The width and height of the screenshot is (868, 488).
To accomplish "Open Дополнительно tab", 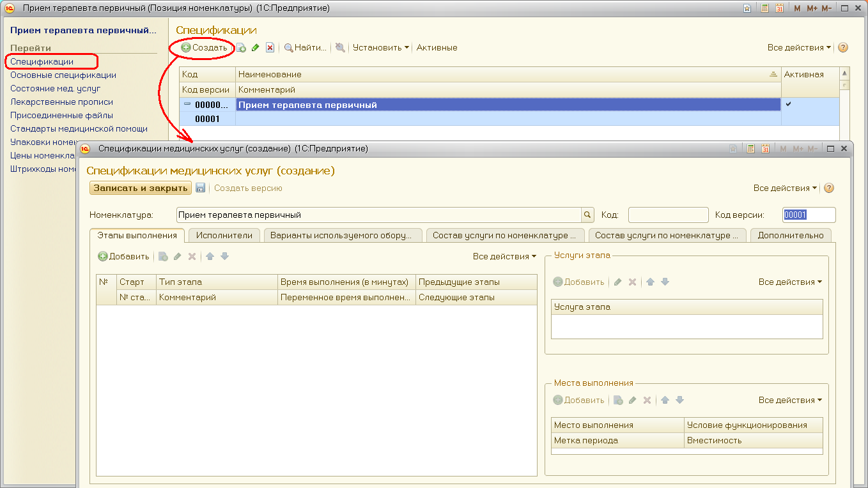I will (x=791, y=235).
